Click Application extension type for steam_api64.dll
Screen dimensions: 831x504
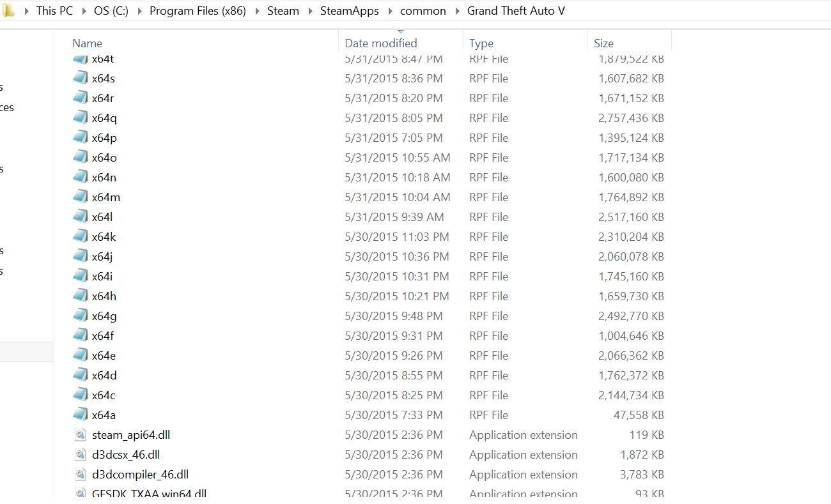tap(524, 435)
